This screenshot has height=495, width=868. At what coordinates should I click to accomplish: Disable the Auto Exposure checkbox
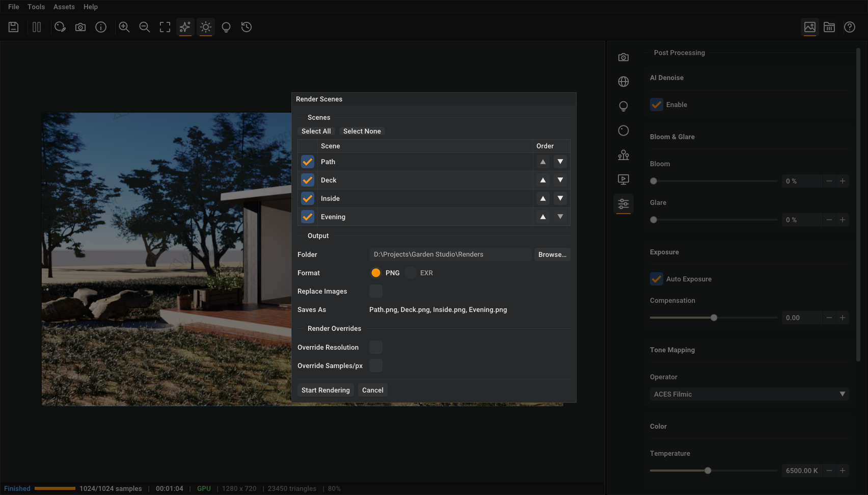tap(657, 279)
